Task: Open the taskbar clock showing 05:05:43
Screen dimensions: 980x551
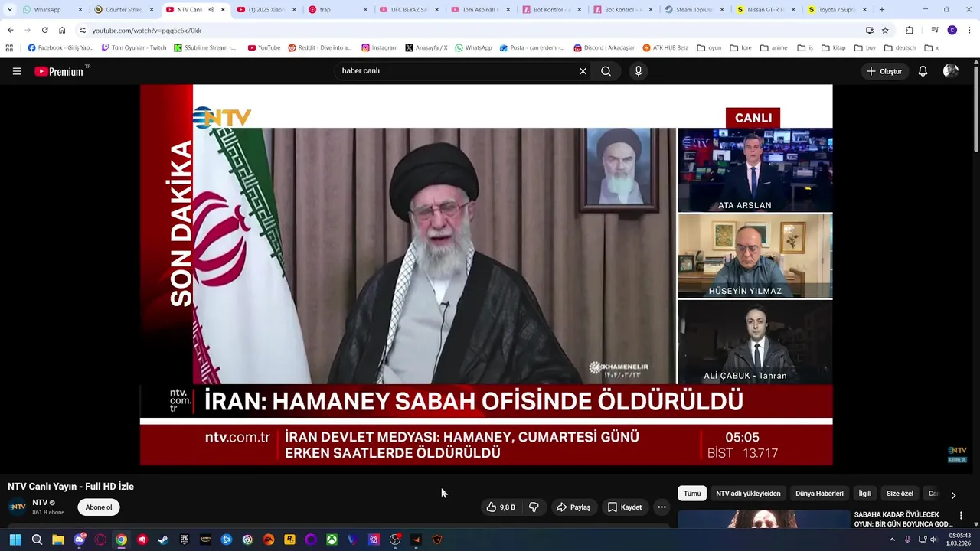Action: pos(959,540)
